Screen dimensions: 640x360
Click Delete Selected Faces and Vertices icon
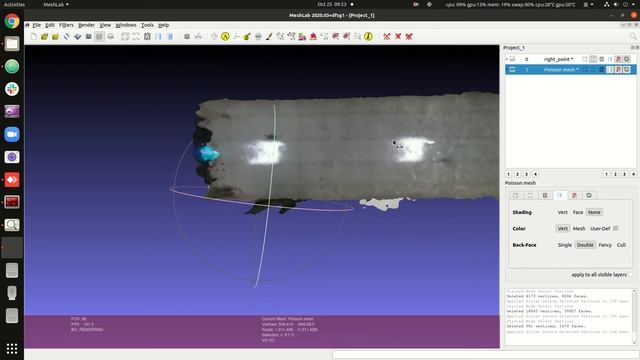pos(409,37)
